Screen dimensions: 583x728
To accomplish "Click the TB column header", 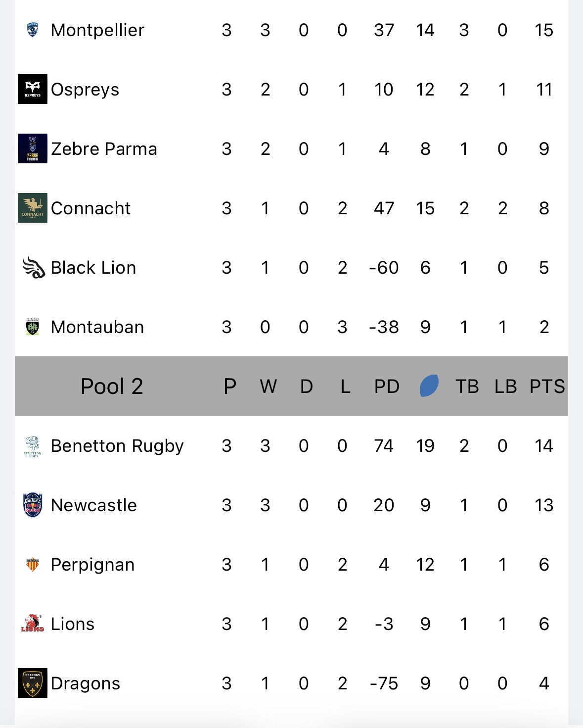I will pyautogui.click(x=467, y=386).
